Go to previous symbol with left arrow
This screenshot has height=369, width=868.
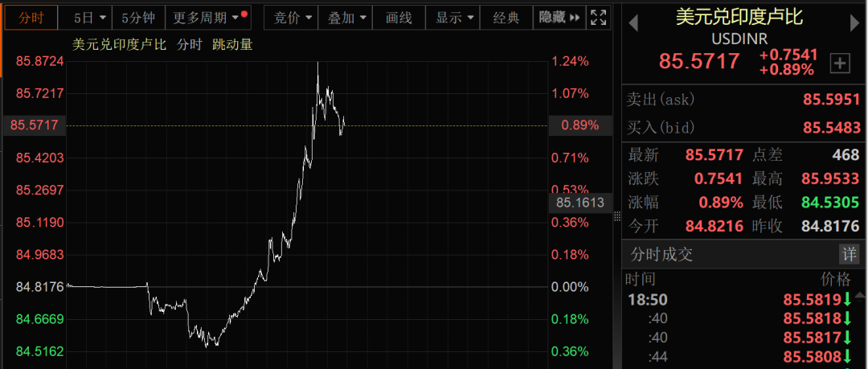point(633,23)
